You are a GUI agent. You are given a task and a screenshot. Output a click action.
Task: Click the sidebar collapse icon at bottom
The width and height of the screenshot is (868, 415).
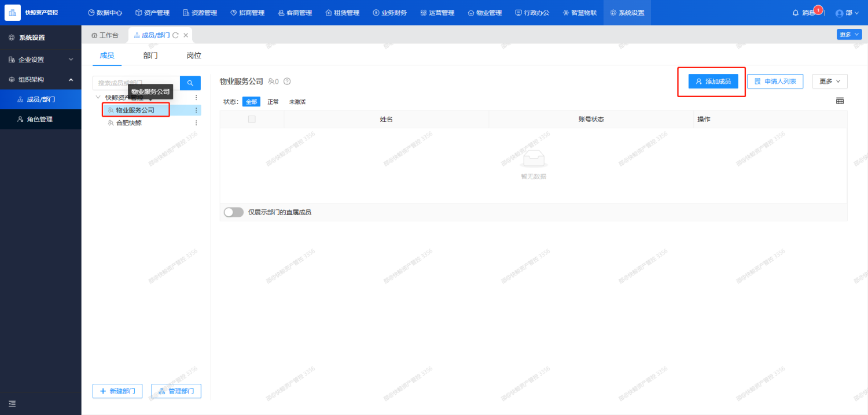(12, 403)
